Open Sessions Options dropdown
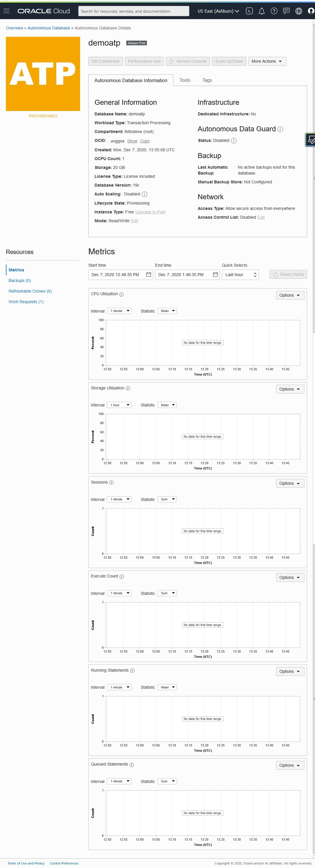Screen dimensions: 315x868 290,483
